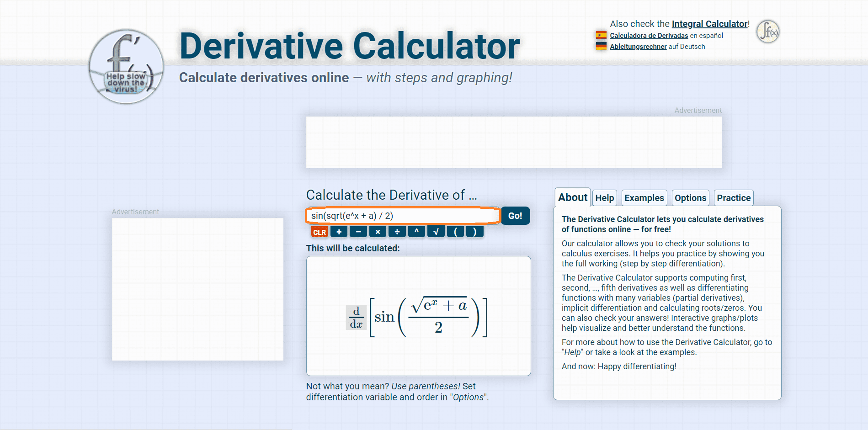The image size is (868, 430).
Task: Click the Go! button
Action: (516, 216)
